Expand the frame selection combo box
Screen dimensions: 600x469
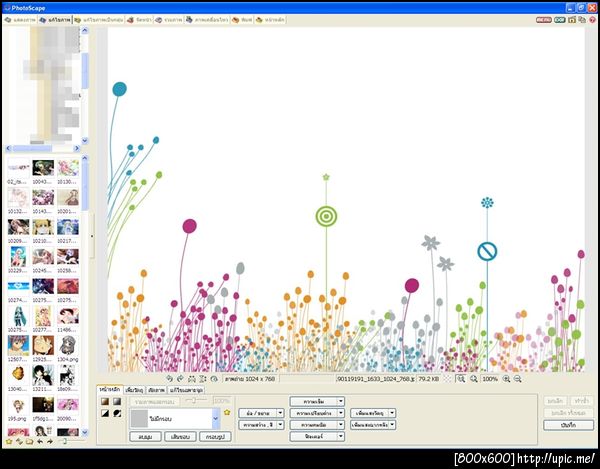coord(215,419)
